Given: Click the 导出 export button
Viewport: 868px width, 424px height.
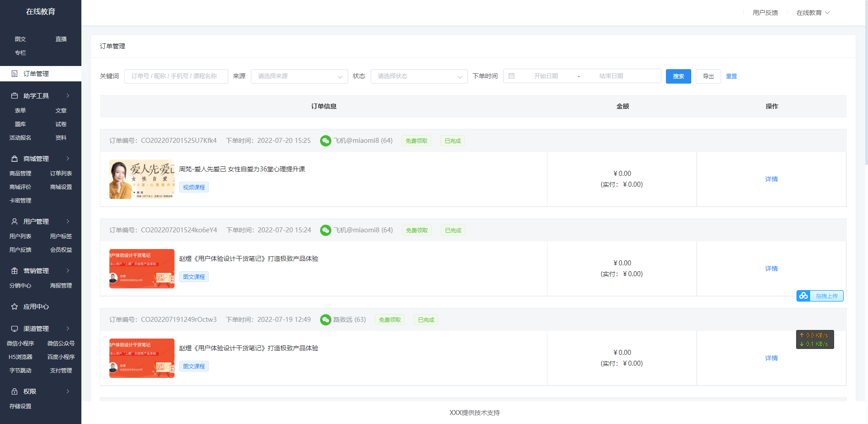Looking at the screenshot, I should 708,76.
